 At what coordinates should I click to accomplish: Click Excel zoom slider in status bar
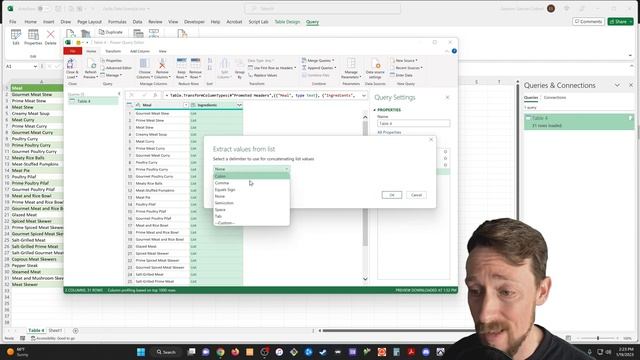[x=598, y=338]
